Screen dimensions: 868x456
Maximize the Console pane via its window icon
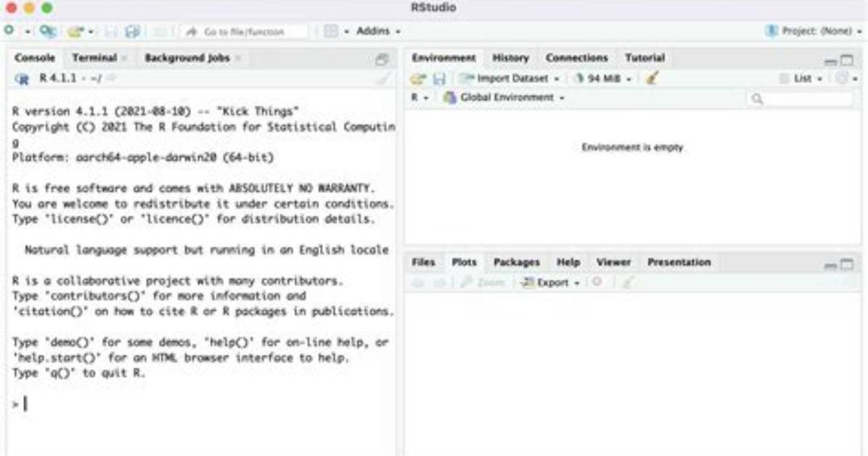382,60
